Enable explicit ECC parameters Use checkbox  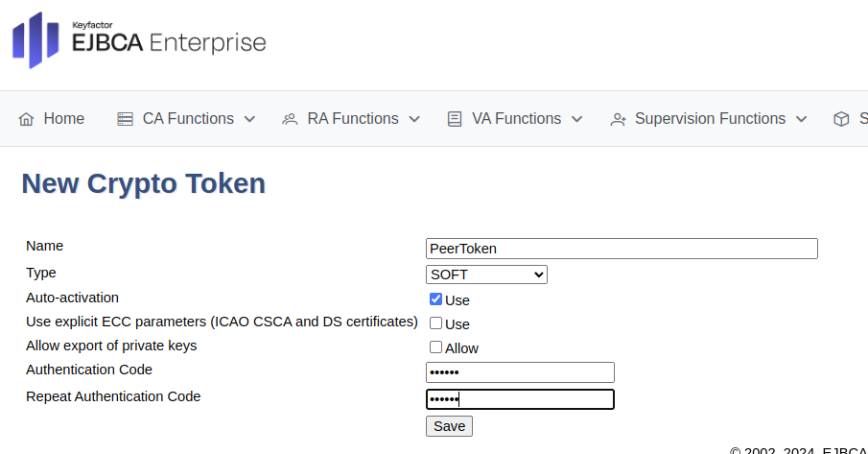coord(435,323)
